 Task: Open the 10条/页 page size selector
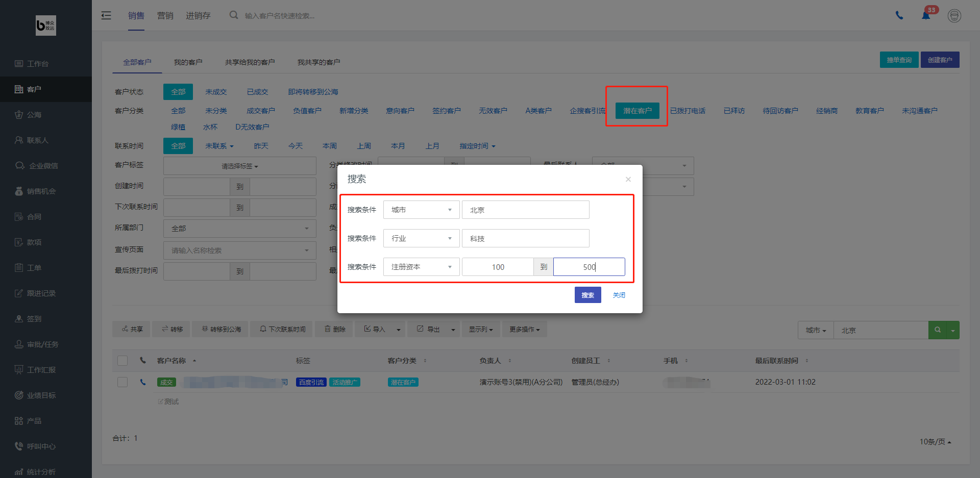(935, 442)
